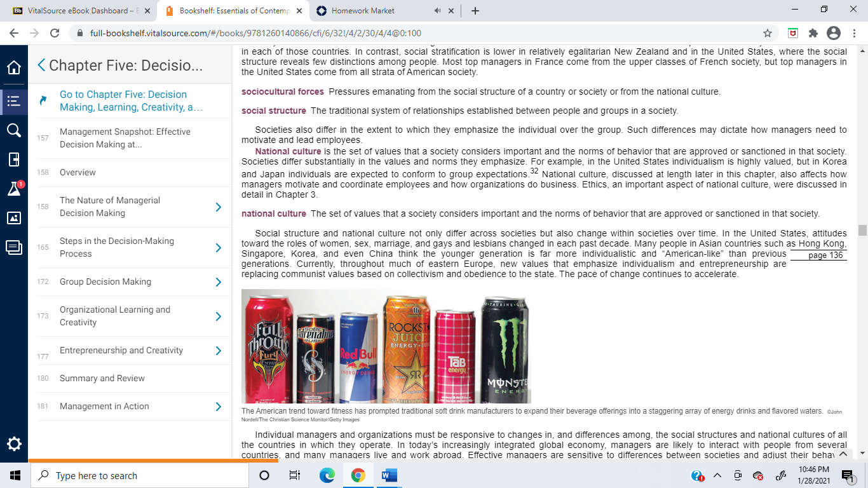Click the browser back arrow
The width and height of the screenshot is (868, 488).
(15, 33)
